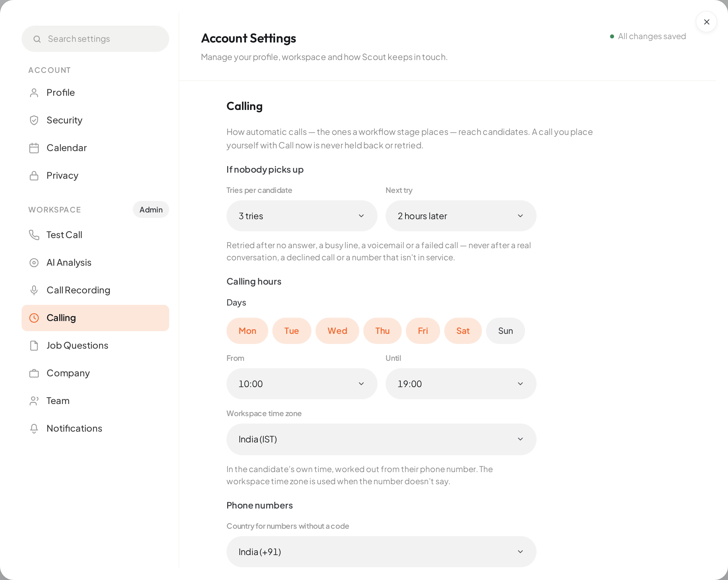
Task: Enable Sun calling day
Action: click(x=505, y=331)
